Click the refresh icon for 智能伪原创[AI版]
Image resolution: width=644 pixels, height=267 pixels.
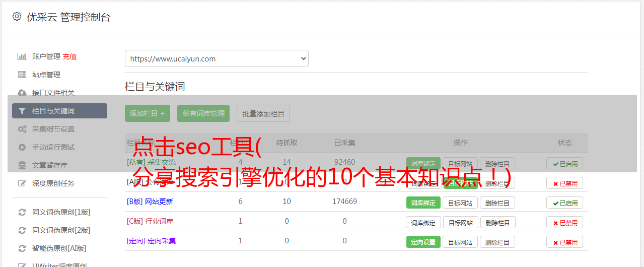(x=22, y=248)
